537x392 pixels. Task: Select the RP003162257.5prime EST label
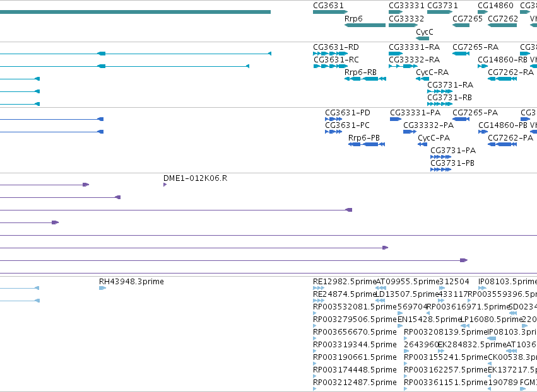tap(446, 371)
